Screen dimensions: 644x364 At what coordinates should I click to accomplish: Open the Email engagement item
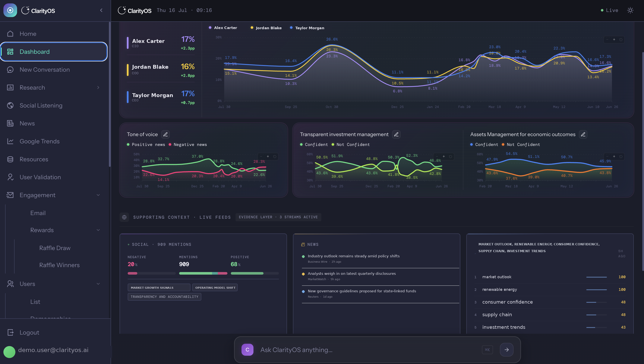38,213
